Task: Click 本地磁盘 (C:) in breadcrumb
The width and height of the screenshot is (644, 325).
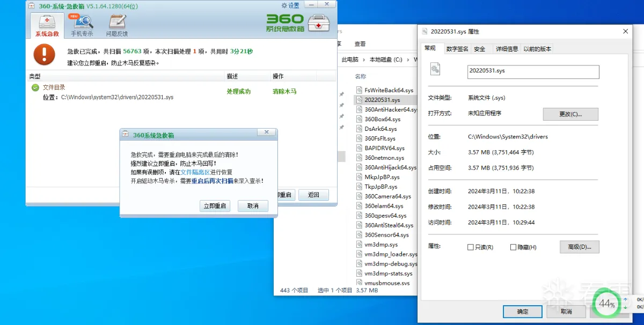Action: tap(386, 60)
